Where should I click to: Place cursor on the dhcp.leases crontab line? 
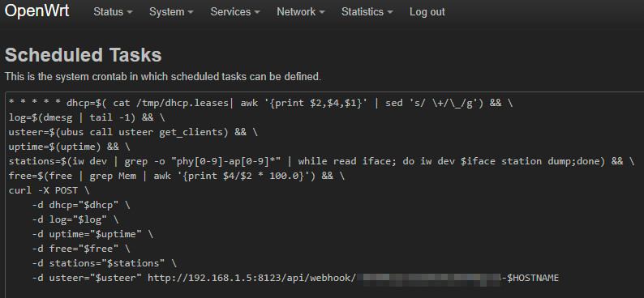261,104
